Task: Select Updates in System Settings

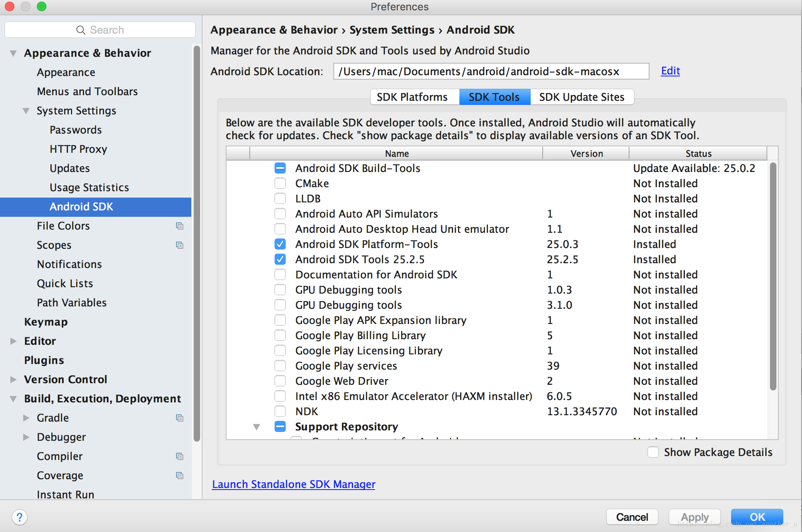Action: point(70,168)
